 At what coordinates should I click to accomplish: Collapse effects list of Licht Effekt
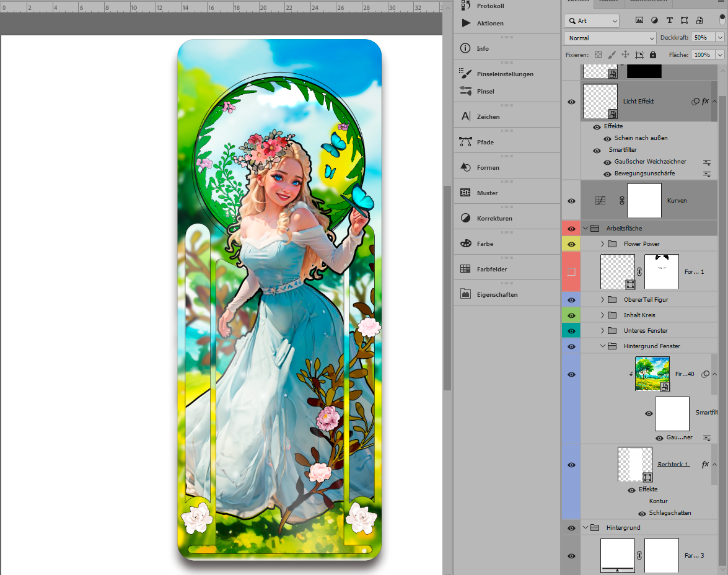(x=714, y=101)
